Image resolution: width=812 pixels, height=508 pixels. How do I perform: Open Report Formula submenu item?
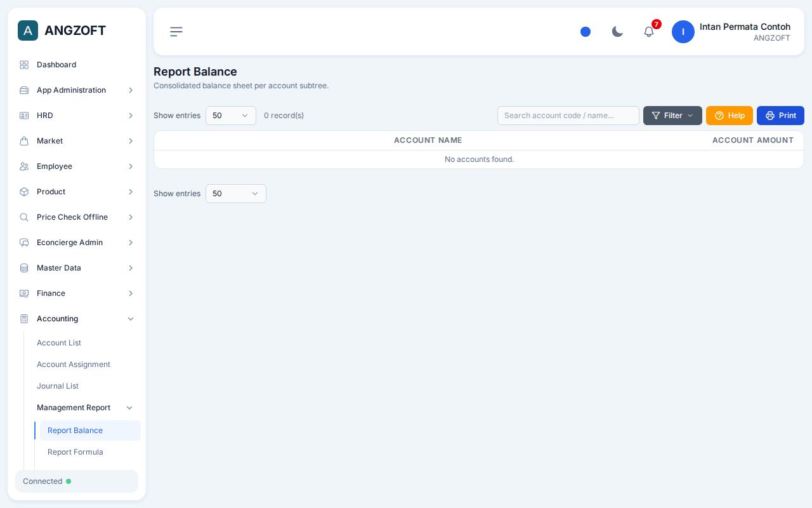[75, 452]
